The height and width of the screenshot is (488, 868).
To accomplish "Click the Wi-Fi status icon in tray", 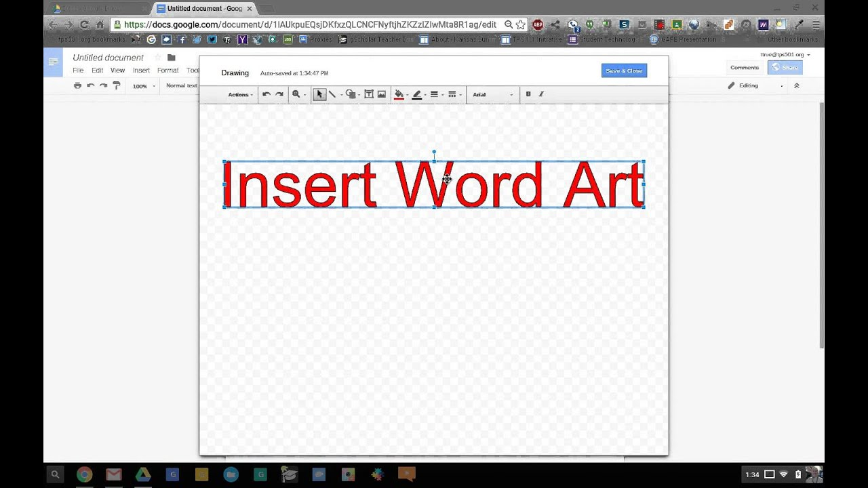I will 784,474.
